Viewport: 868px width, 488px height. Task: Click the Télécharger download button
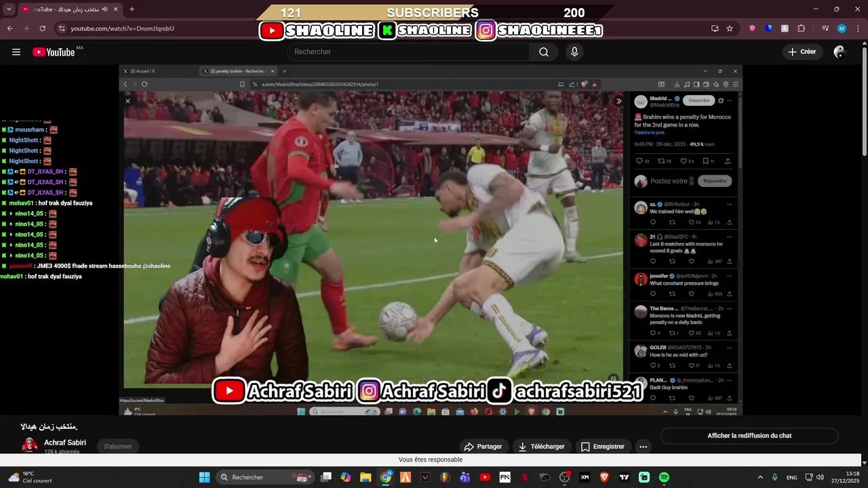click(541, 447)
